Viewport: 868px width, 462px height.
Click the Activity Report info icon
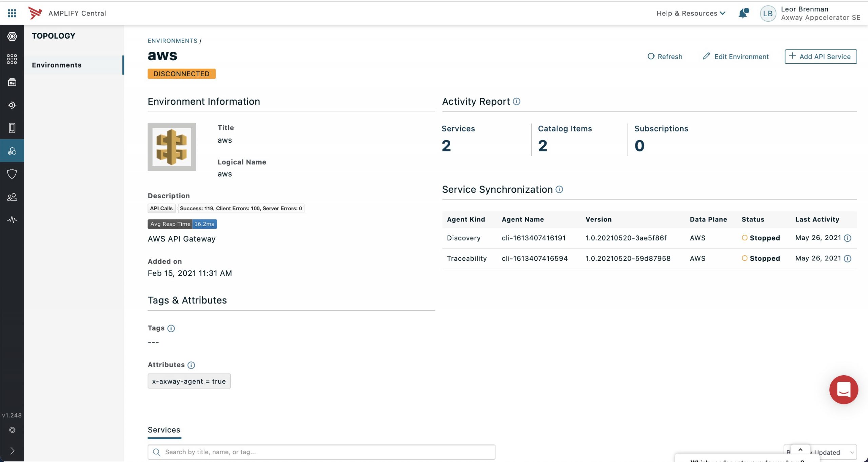click(516, 101)
